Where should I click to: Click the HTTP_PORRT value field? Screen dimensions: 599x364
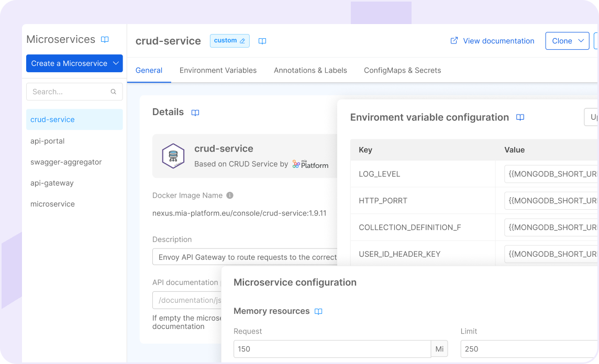(x=551, y=201)
